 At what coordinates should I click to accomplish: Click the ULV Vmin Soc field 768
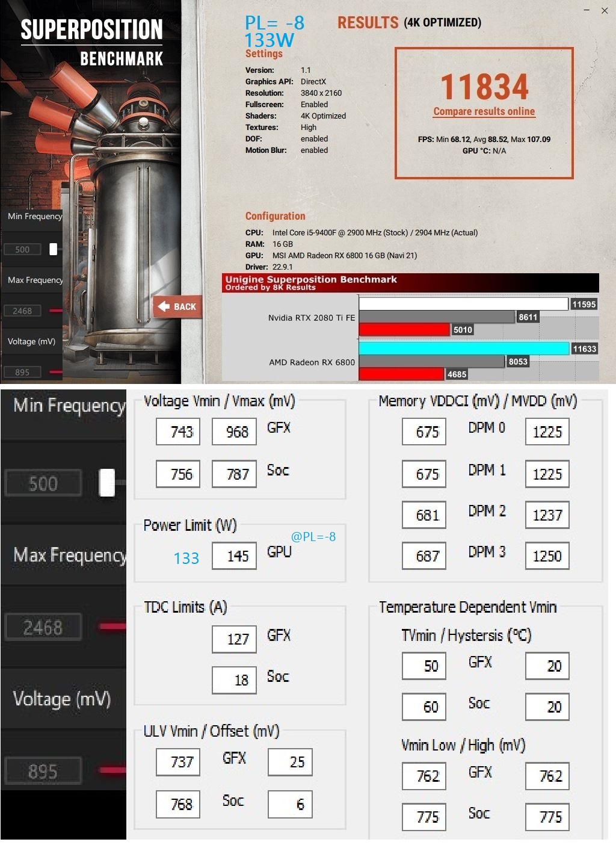[x=178, y=804]
